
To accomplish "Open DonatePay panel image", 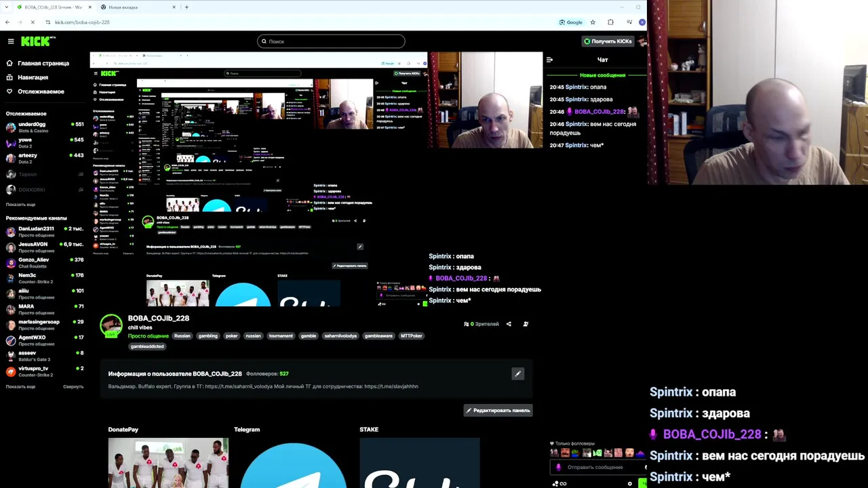I will click(168, 463).
